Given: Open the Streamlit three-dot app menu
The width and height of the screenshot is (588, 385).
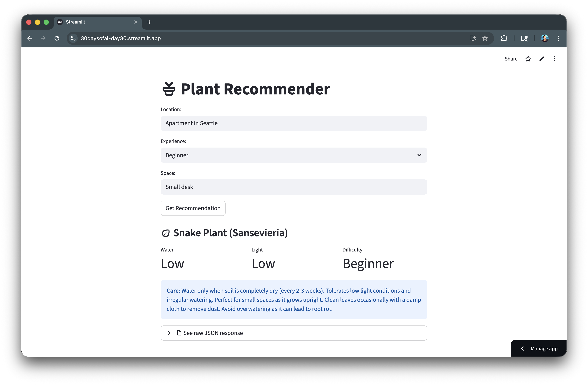Looking at the screenshot, I should tap(555, 59).
